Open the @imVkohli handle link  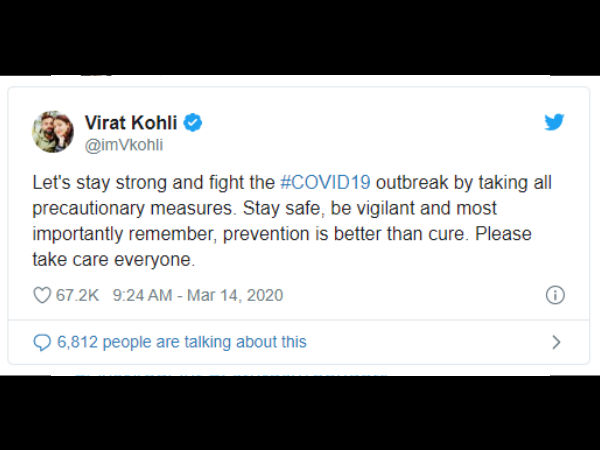(124, 145)
